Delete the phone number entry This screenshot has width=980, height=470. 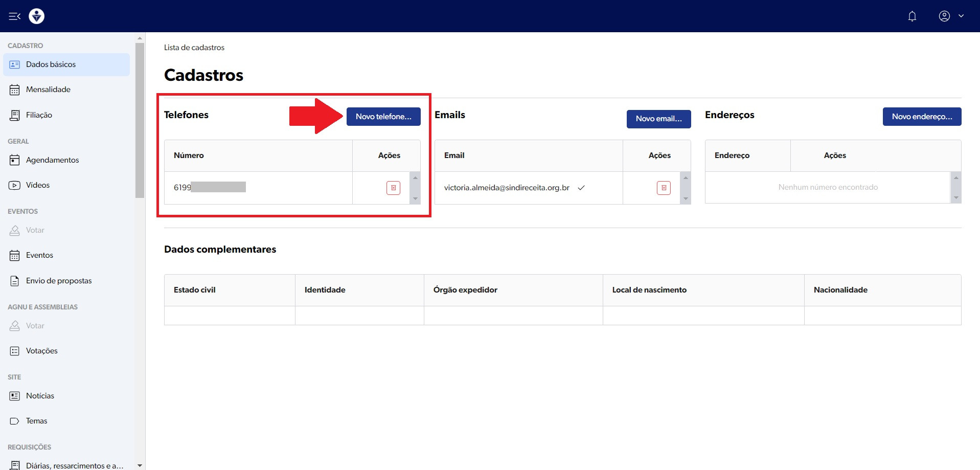coord(393,188)
